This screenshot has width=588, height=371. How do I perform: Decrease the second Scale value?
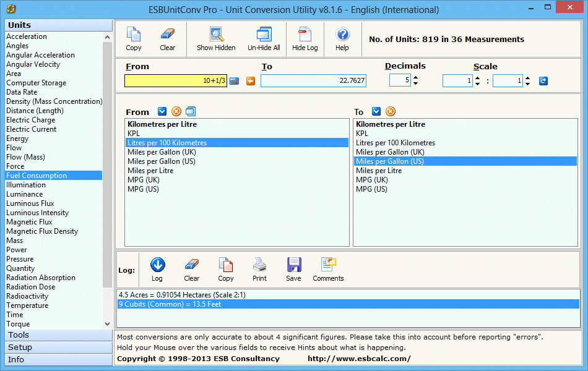[527, 83]
